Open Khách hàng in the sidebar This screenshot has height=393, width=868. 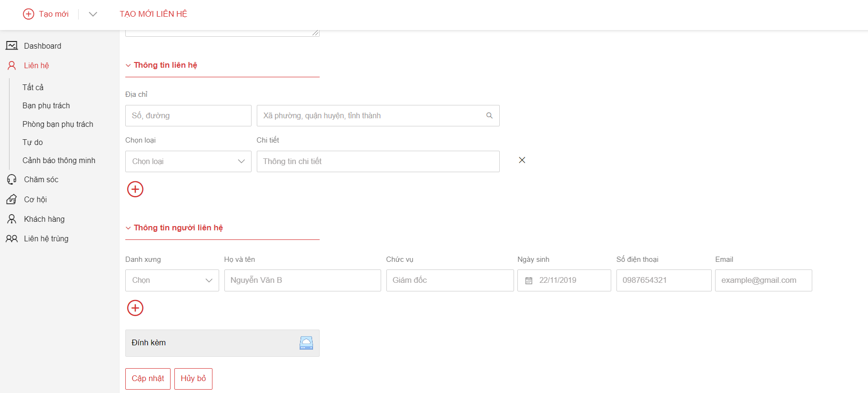click(44, 219)
